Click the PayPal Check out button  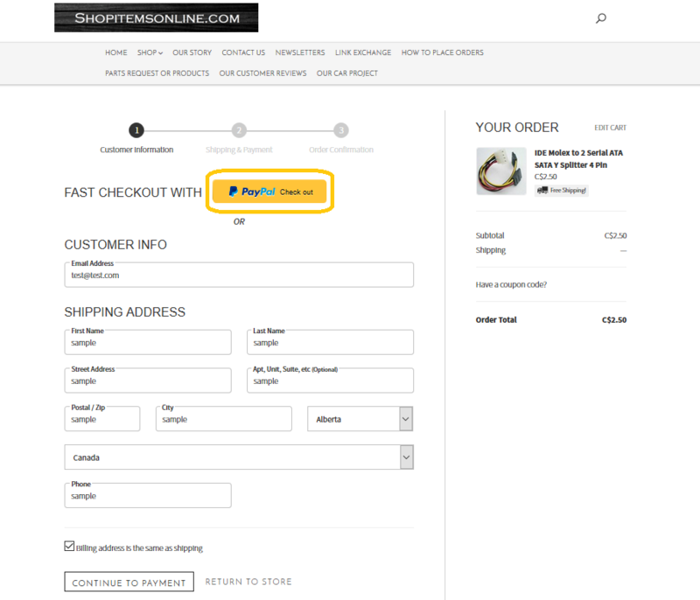269,192
